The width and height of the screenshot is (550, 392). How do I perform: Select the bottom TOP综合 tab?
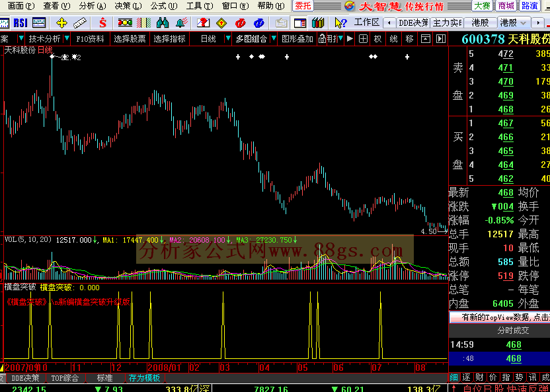click(x=65, y=377)
